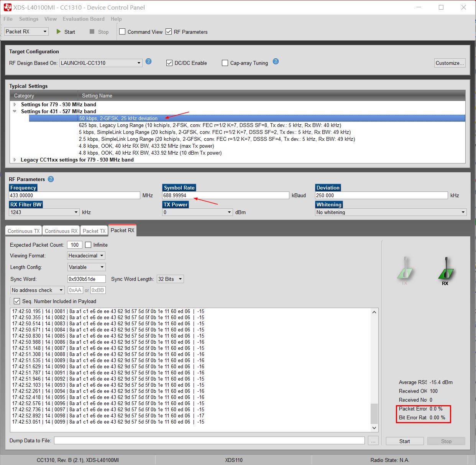Click the Symbol Rate input field
Screen dimensions: 476x465
(x=226, y=195)
